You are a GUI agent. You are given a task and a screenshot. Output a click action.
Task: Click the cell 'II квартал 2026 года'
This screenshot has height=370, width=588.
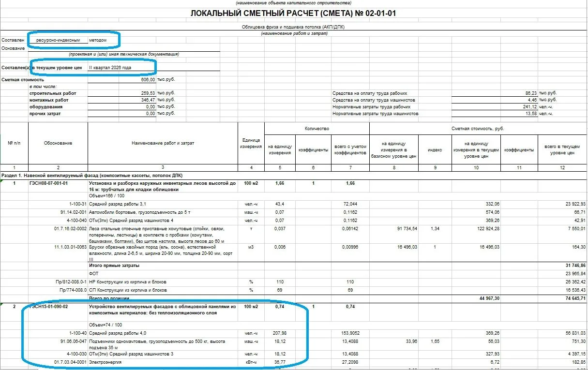click(110, 68)
